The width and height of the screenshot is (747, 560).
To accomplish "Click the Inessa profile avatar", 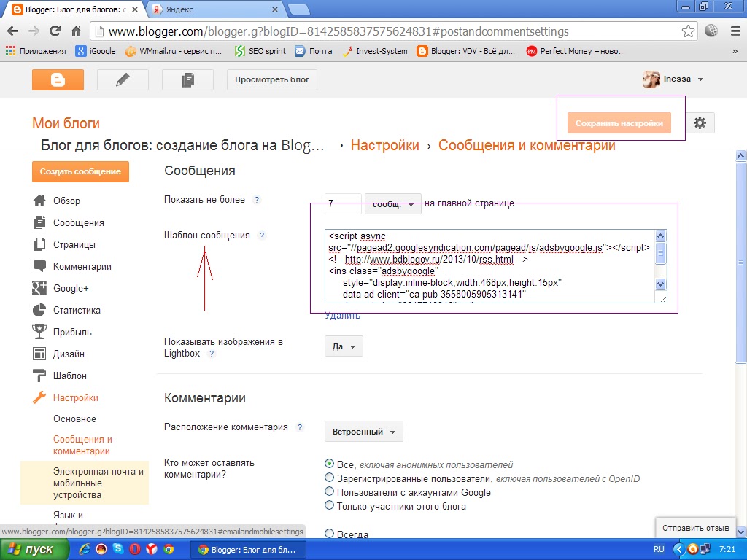I will [651, 79].
